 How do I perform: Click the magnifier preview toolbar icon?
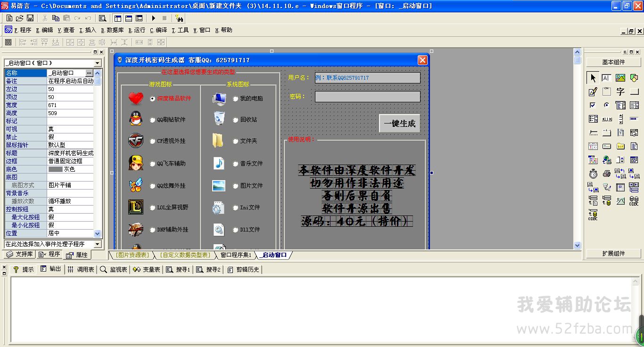coord(102,18)
